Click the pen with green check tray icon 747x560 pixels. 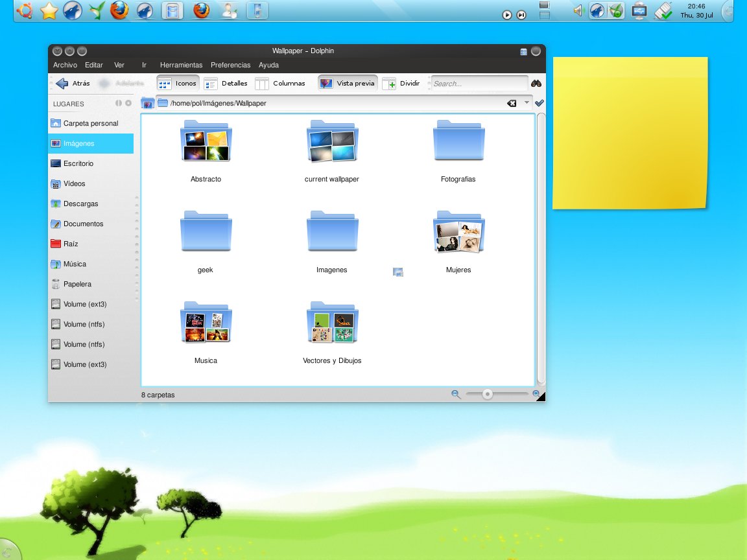663,10
